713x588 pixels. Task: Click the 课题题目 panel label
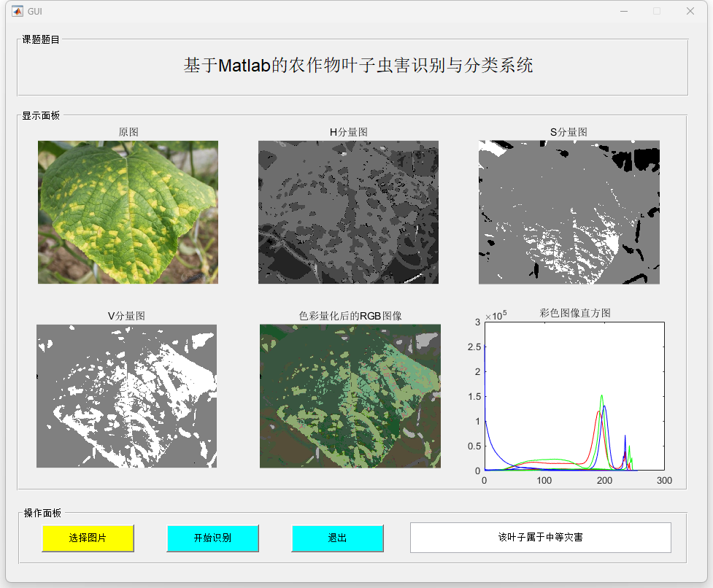(41, 39)
